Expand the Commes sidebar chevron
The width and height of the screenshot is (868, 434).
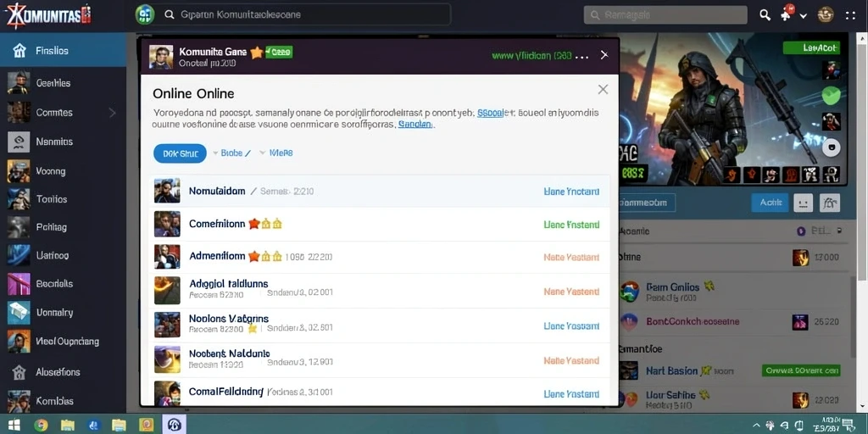click(112, 113)
